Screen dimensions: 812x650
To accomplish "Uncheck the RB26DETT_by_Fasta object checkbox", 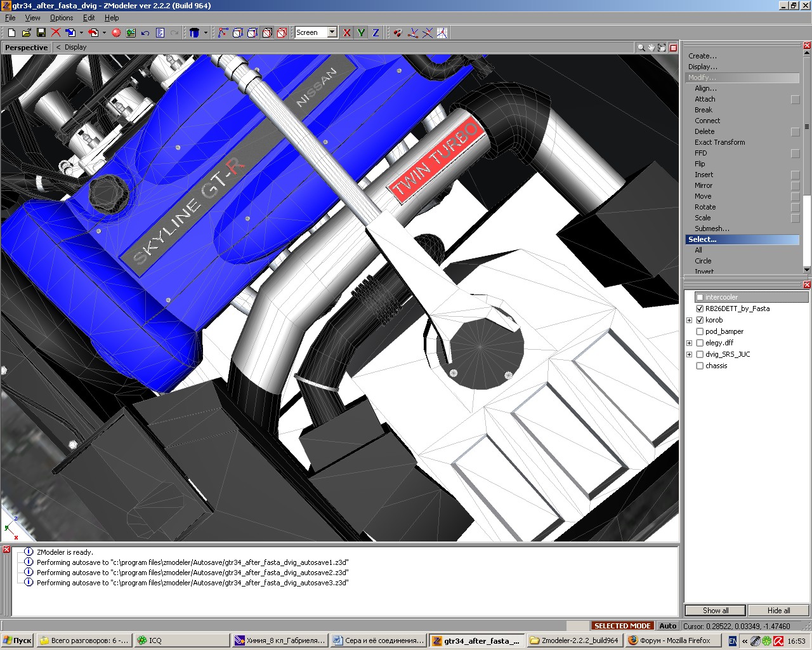I will (700, 308).
